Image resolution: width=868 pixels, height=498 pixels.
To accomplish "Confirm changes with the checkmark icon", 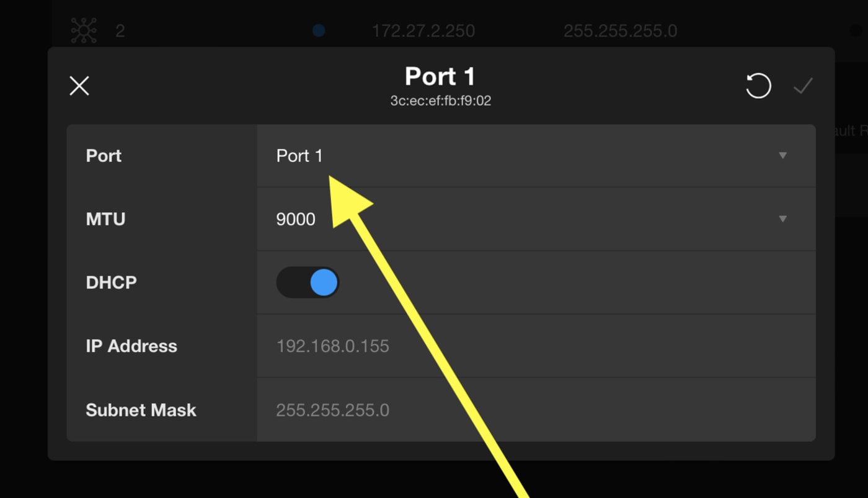I will click(x=803, y=86).
